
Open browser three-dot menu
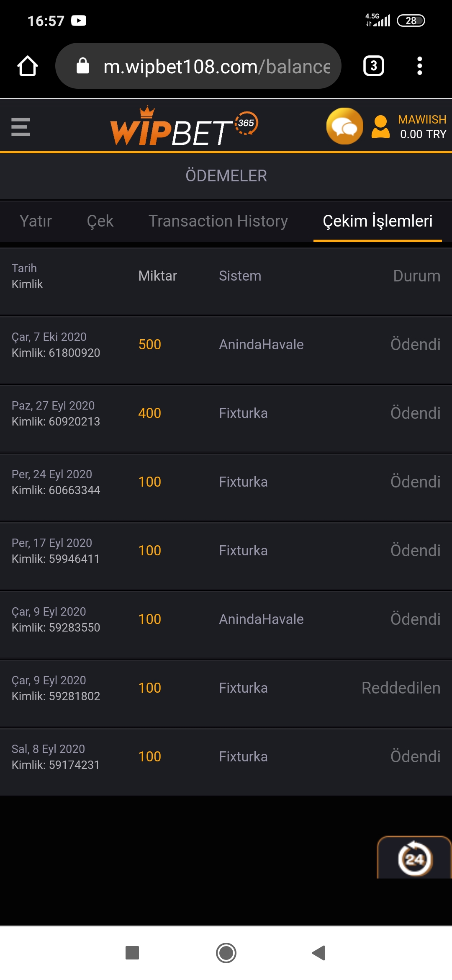419,66
